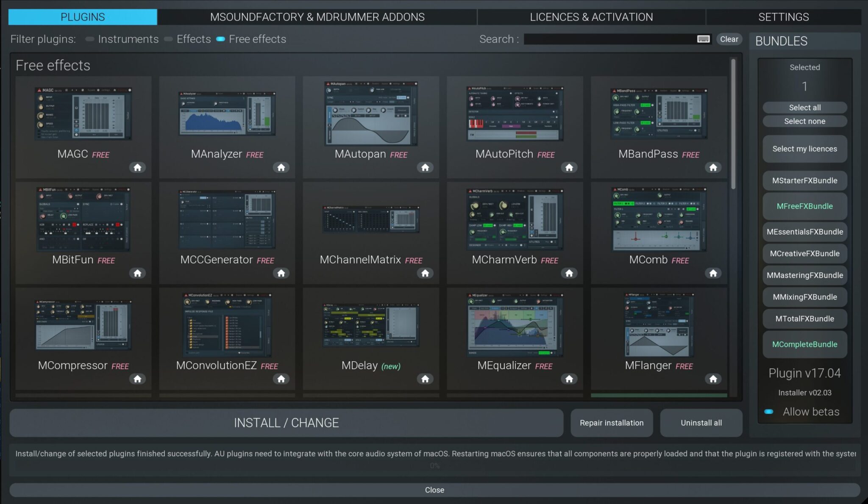Click the home icon under MAnalyzer

point(281,167)
